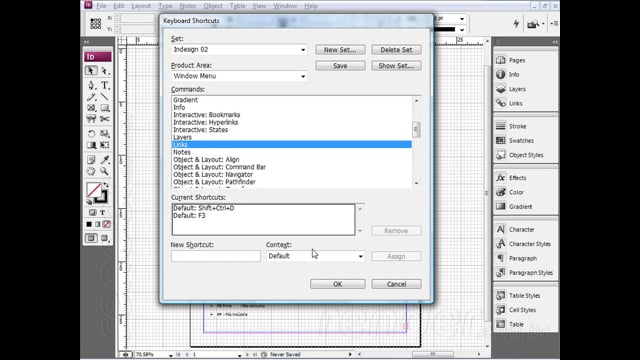Select the Rectangle tool

click(105, 108)
